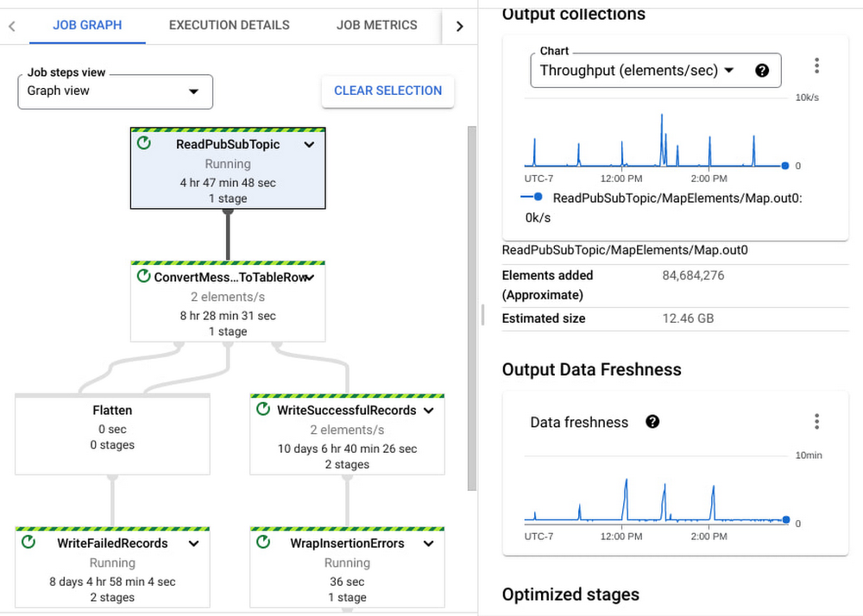Click the help icon next to Data freshness

click(x=652, y=422)
